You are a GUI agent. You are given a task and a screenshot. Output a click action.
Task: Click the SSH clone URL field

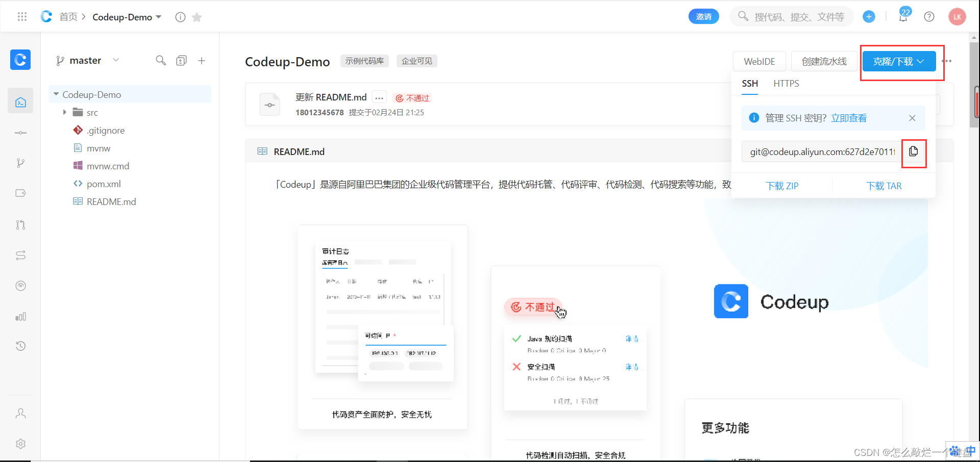point(822,151)
